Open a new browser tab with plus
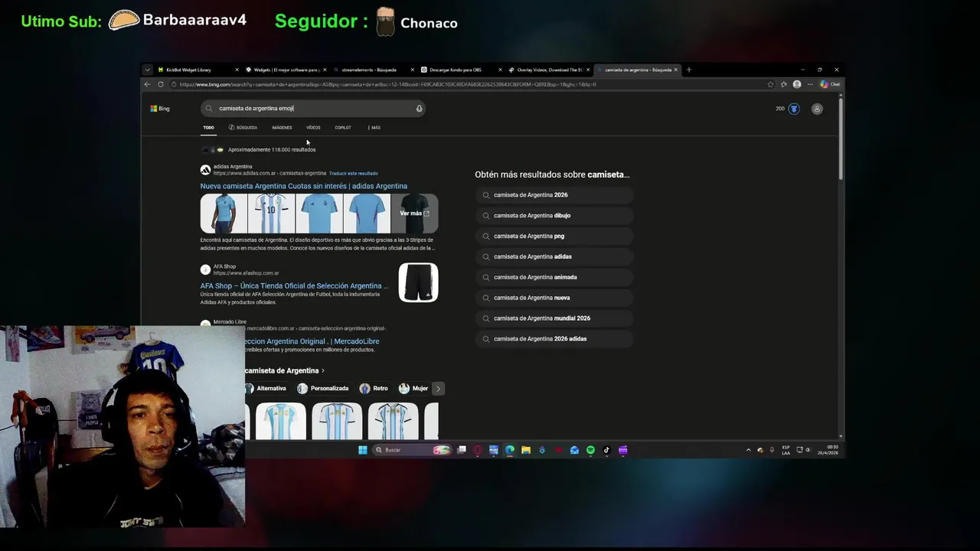The width and height of the screenshot is (980, 551). tap(688, 70)
